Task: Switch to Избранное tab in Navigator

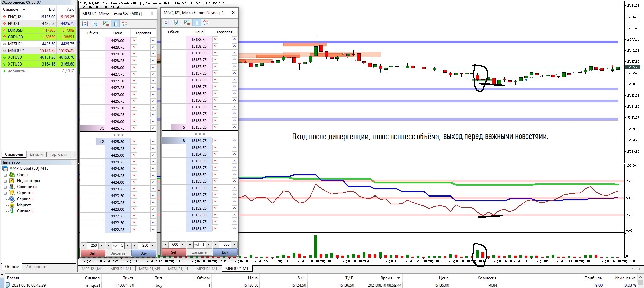Action: tap(35, 267)
